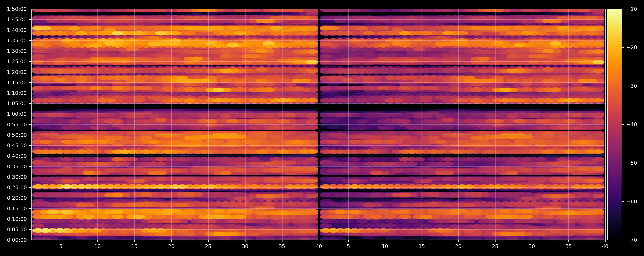
Task: Click the 0:45:00 time axis label
Action: pyautogui.click(x=16, y=146)
